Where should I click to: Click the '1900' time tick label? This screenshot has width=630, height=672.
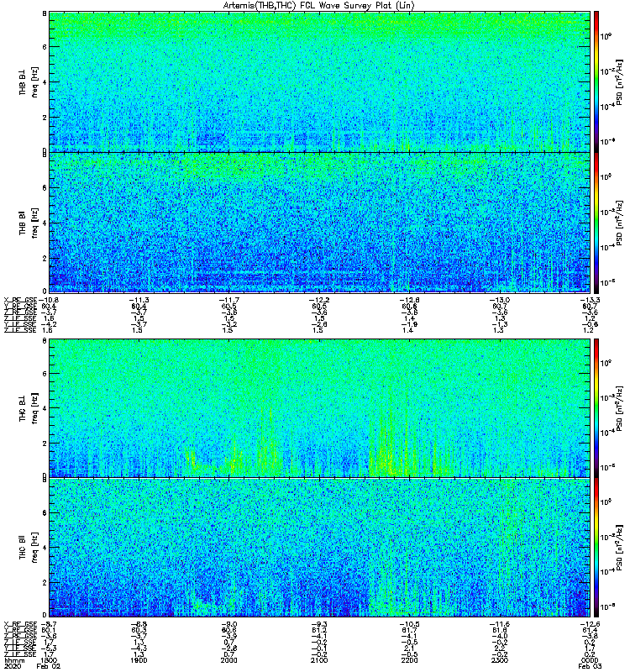pos(139,660)
